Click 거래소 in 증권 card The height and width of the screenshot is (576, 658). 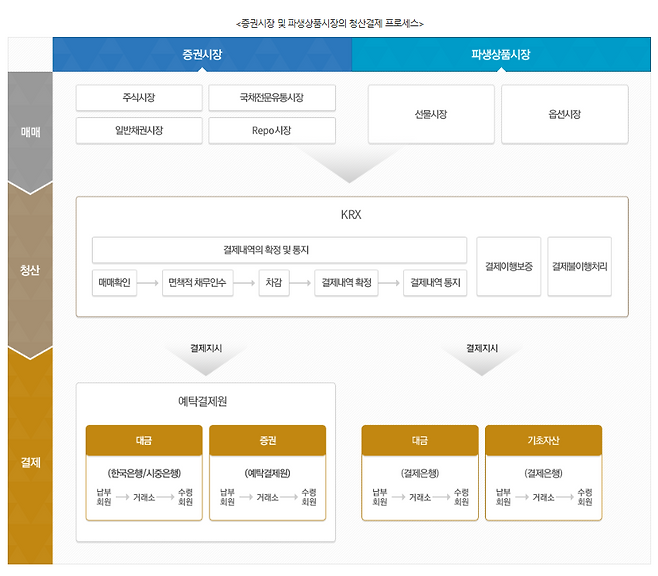tap(267, 498)
